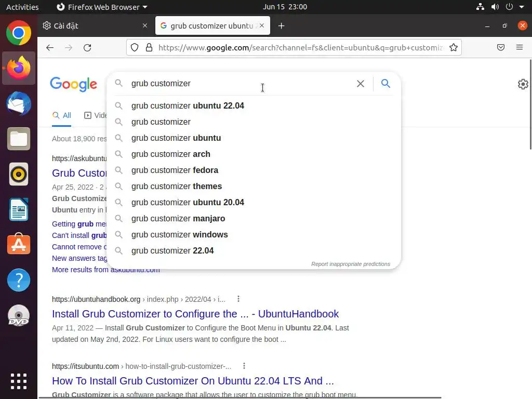Click the vertical page scrollbar
Viewport: 532px width, 399px height.
[x=530, y=104]
